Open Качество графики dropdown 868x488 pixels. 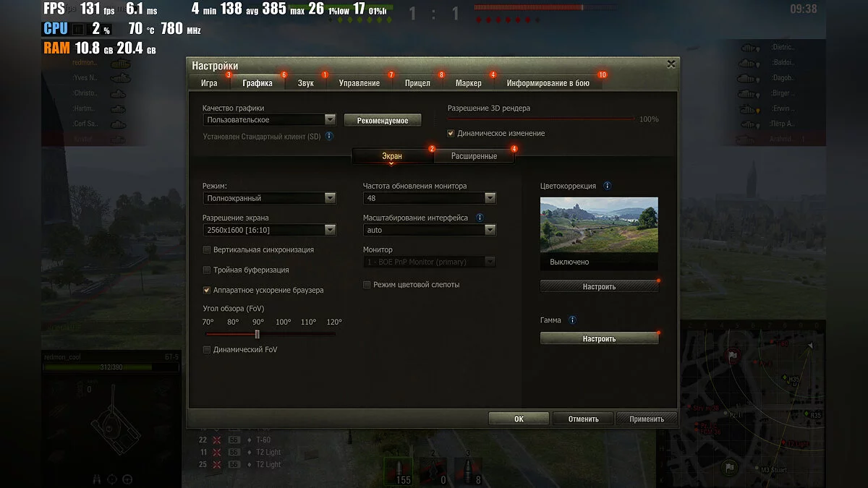[269, 120]
